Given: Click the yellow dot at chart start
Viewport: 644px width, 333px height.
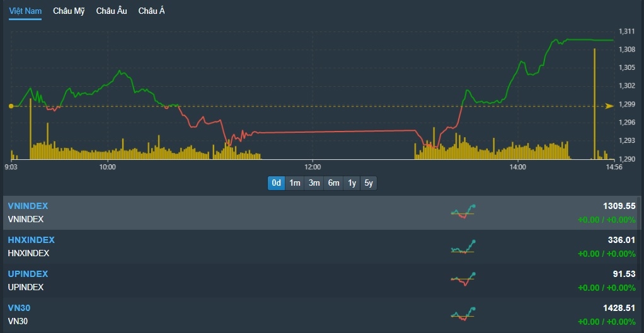Looking at the screenshot, I should 11,106.
